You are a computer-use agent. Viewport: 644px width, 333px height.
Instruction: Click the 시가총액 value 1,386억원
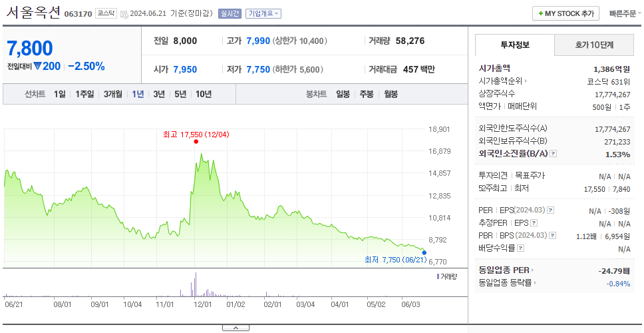point(612,69)
